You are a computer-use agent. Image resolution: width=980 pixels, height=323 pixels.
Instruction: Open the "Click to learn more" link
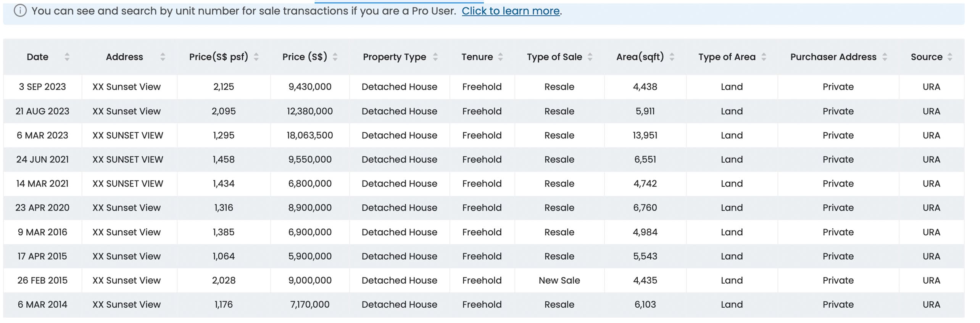pyautogui.click(x=510, y=11)
